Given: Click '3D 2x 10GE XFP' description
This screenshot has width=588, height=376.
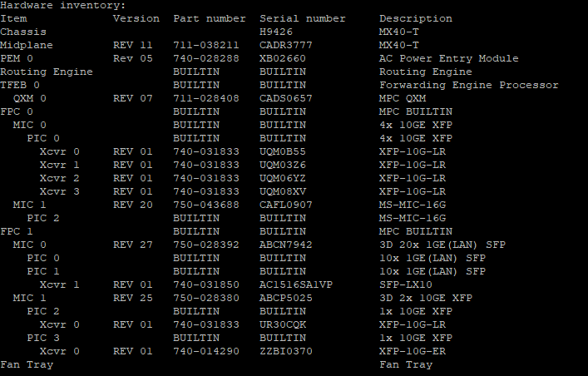Looking at the screenshot, I should tap(426, 298).
